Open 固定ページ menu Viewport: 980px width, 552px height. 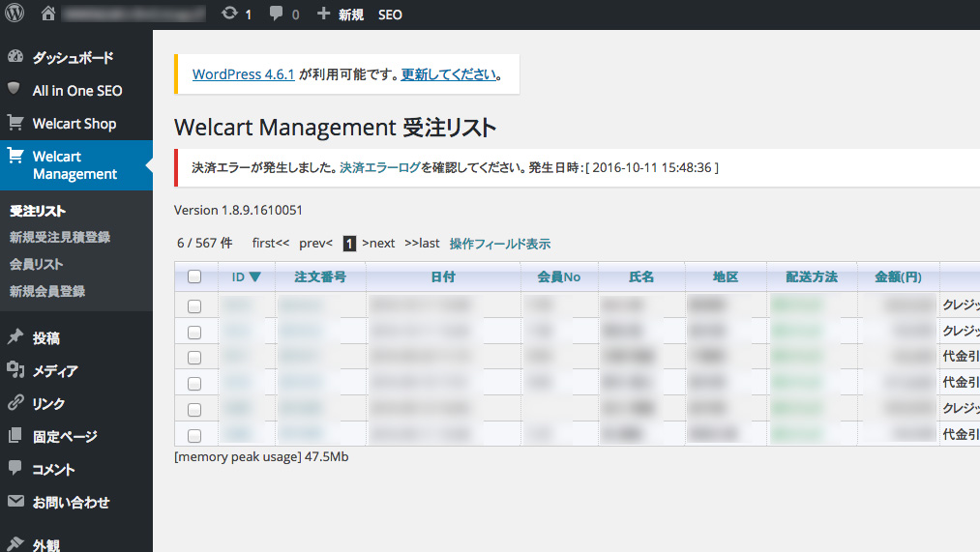click(x=65, y=437)
